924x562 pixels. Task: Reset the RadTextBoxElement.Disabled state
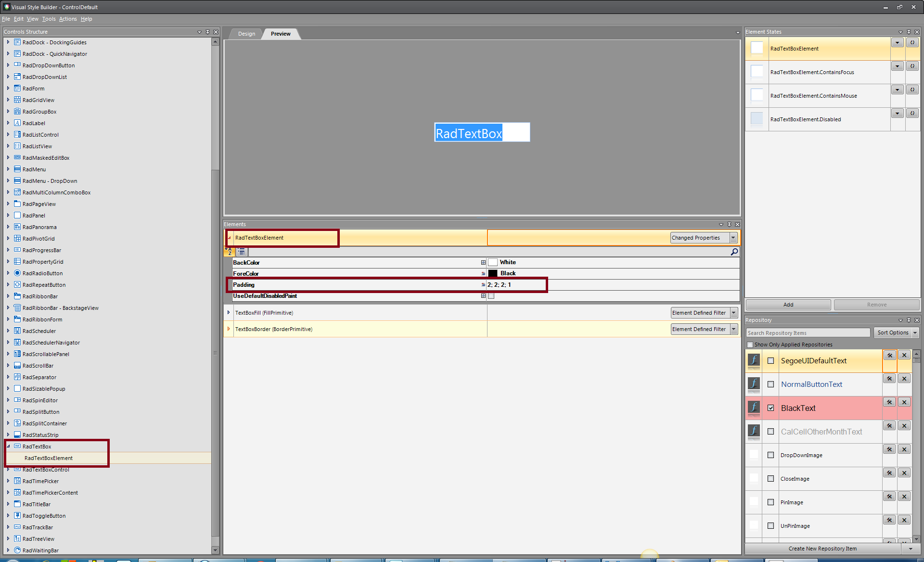point(912,113)
